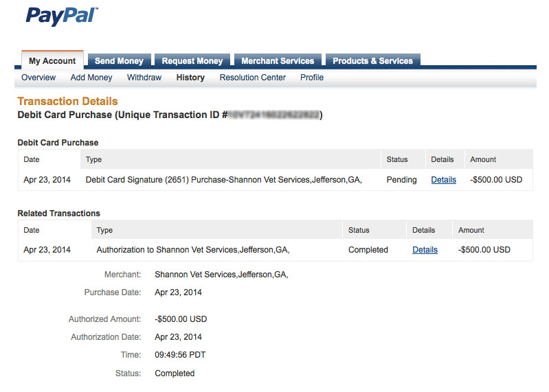Click the Amount column header in Related Transactions
549x392 pixels.
[471, 230]
